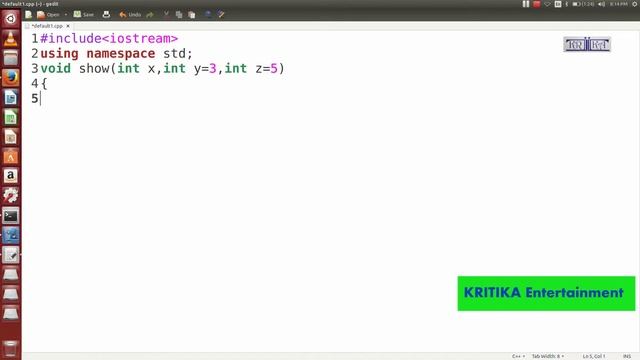This screenshot has width=640, height=360.
Task: Open the Files manager from dock
Action: [x=11, y=58]
